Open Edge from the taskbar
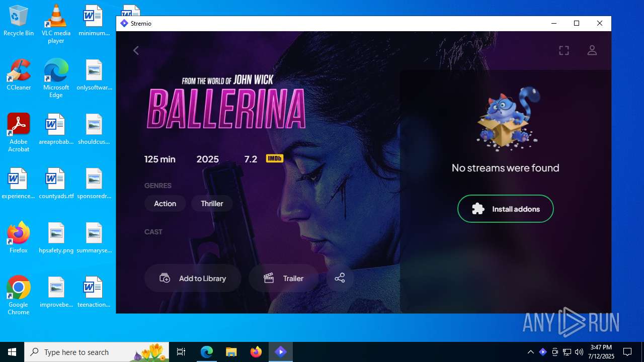 point(207,352)
